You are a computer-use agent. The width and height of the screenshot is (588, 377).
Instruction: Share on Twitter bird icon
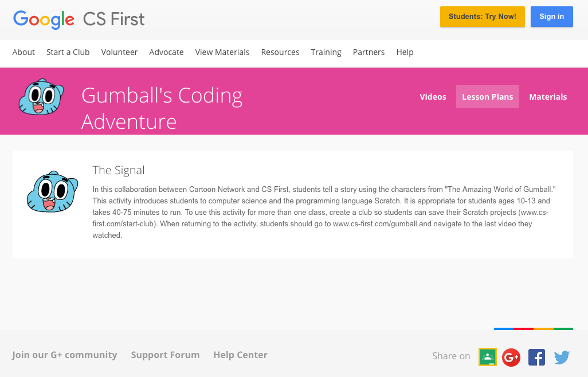pyautogui.click(x=562, y=357)
